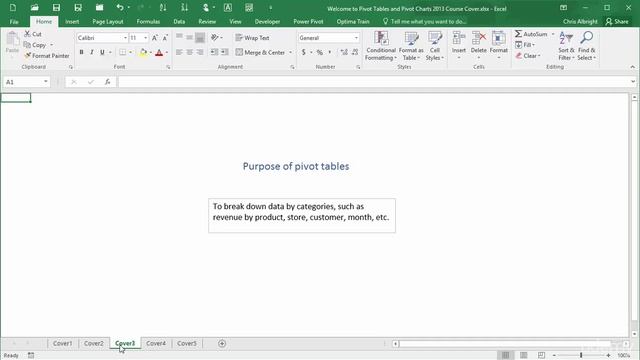Switch to the Formulas tab
The image size is (640, 360).
tap(148, 22)
